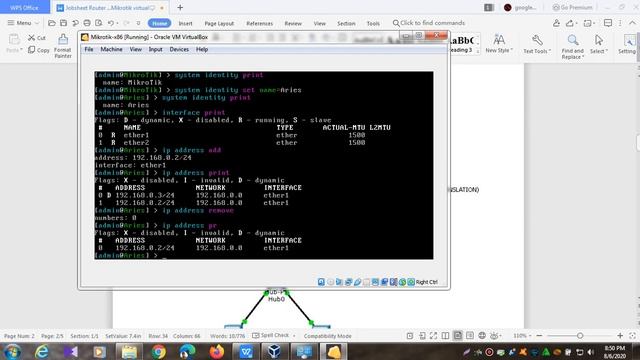Click the Fit page icon beside zoom plus

632,336
